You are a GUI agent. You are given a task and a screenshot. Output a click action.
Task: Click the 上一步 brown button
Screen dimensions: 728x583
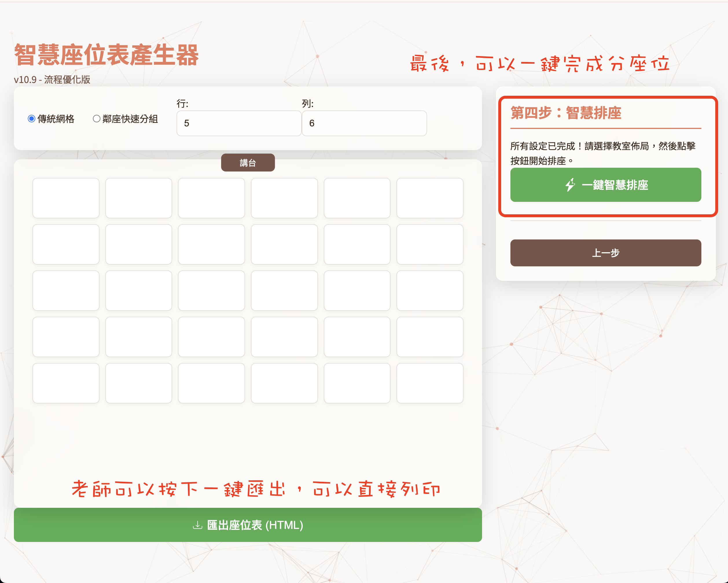[606, 253]
